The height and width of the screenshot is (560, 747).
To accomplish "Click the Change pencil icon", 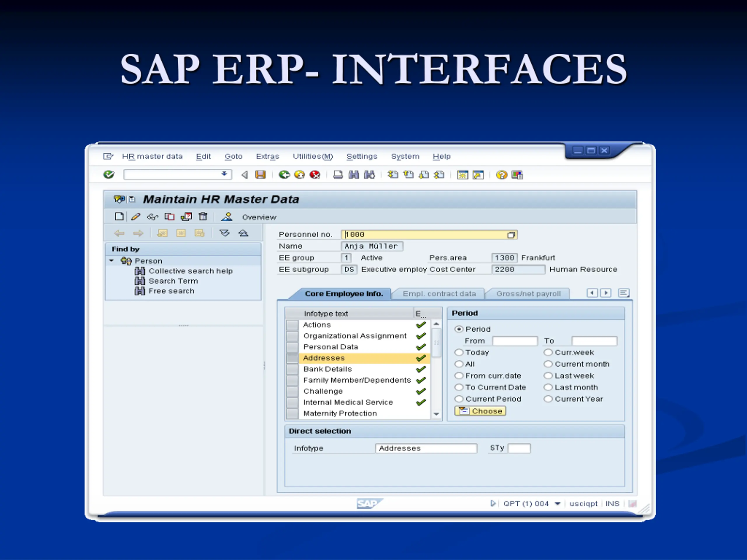I will (x=136, y=217).
